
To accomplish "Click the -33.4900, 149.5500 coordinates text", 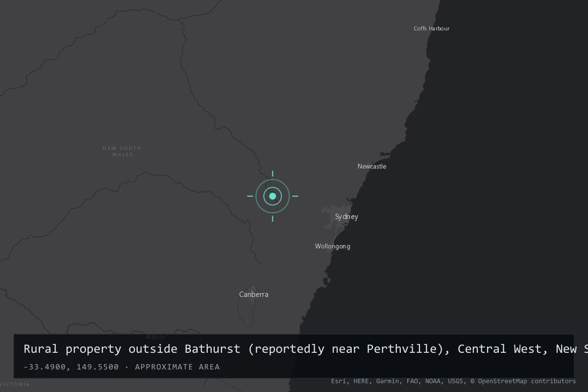I will pos(71,367).
